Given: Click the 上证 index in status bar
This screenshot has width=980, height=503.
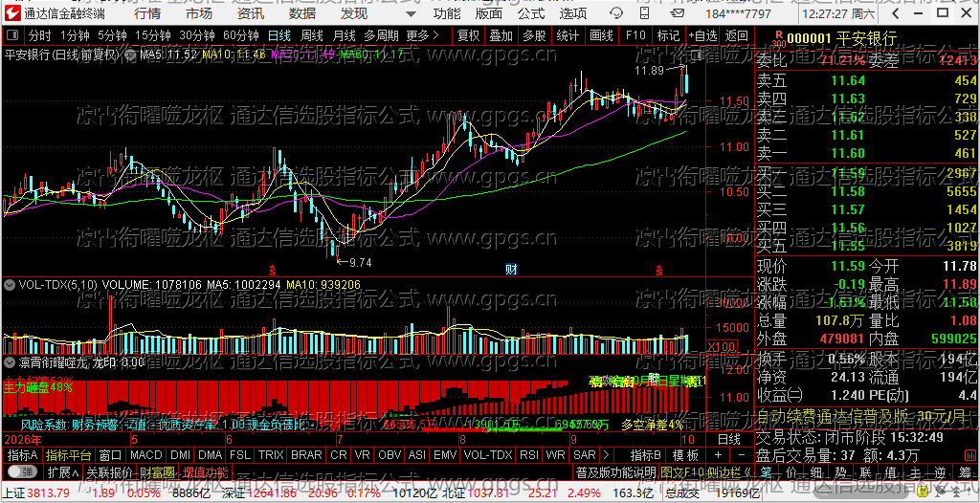Looking at the screenshot, I should [13, 493].
